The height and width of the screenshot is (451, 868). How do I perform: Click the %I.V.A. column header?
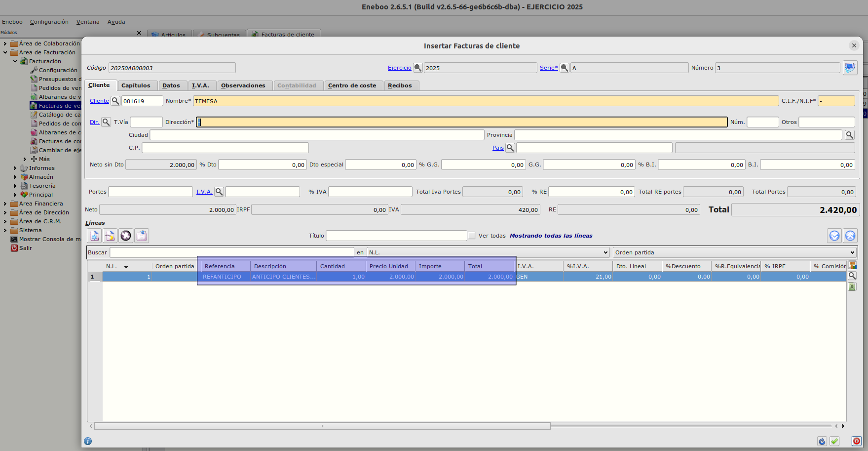click(588, 266)
